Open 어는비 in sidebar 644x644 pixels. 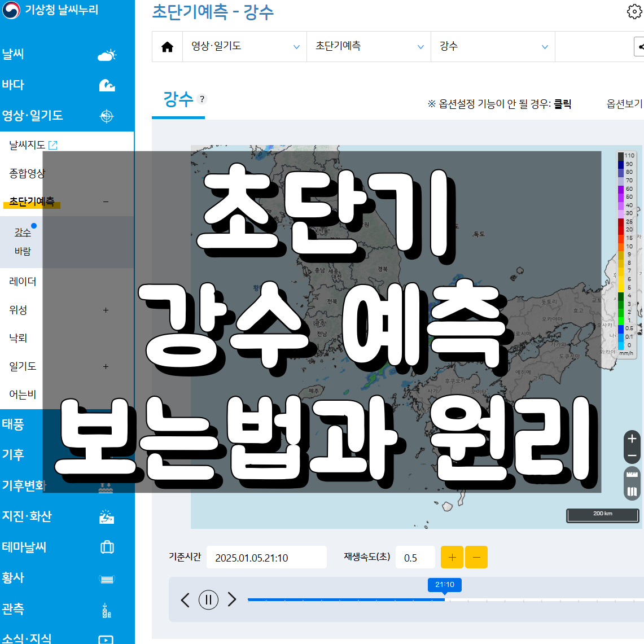click(x=23, y=395)
